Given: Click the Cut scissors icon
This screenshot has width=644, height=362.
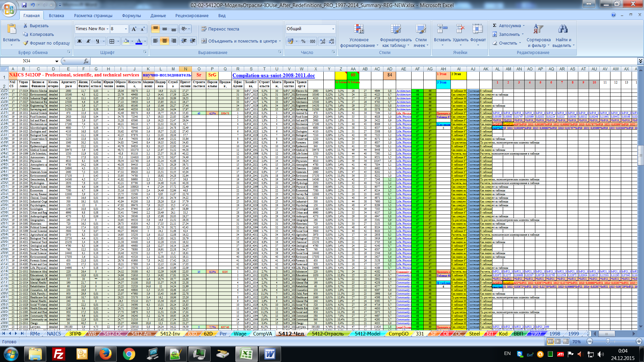Looking at the screenshot, I should (x=25, y=26).
